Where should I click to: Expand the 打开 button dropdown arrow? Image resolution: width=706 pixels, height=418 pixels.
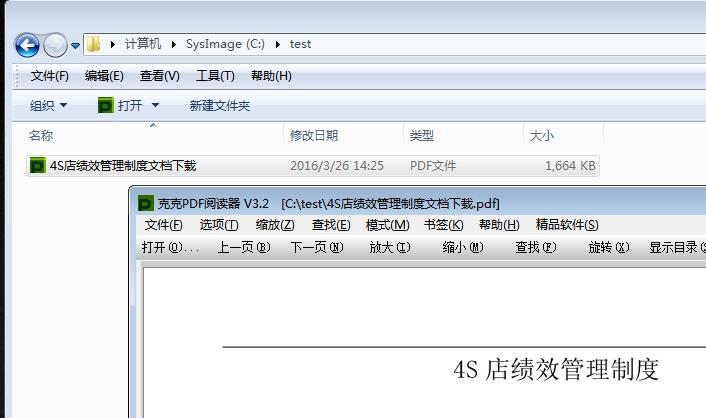155,106
